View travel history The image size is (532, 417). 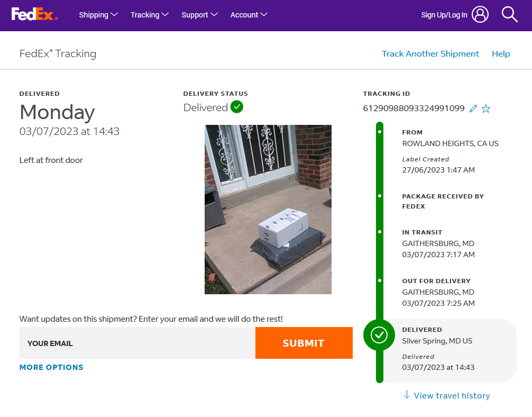click(x=452, y=395)
